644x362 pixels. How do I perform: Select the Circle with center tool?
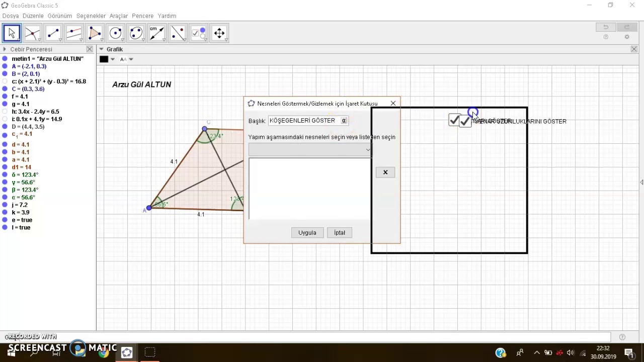point(115,33)
